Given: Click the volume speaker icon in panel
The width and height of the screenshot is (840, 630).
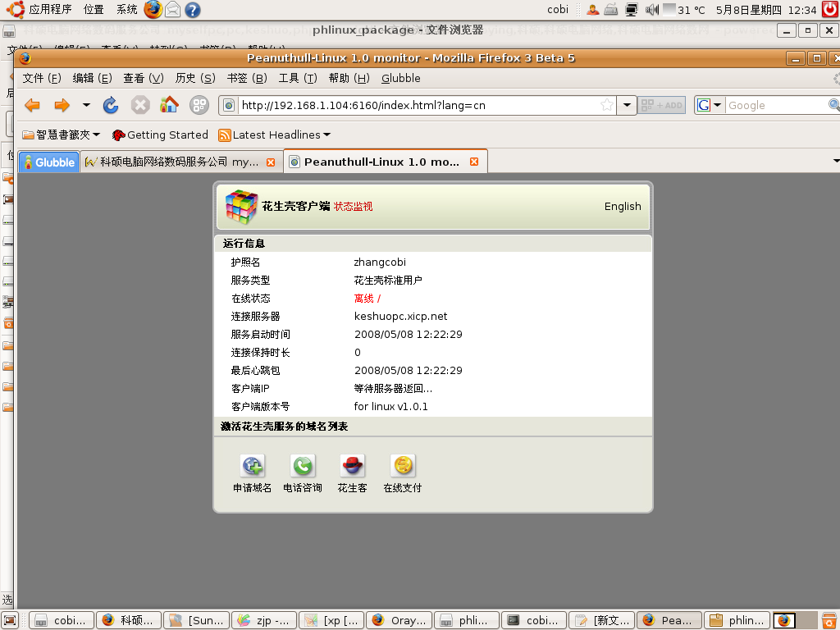Looking at the screenshot, I should point(651,9).
